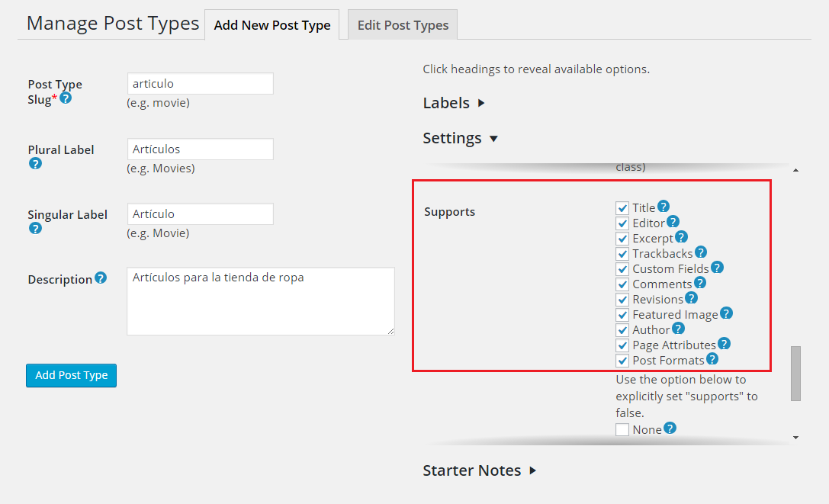Expand the Labels section heading
This screenshot has width=829, height=504.
[454, 103]
